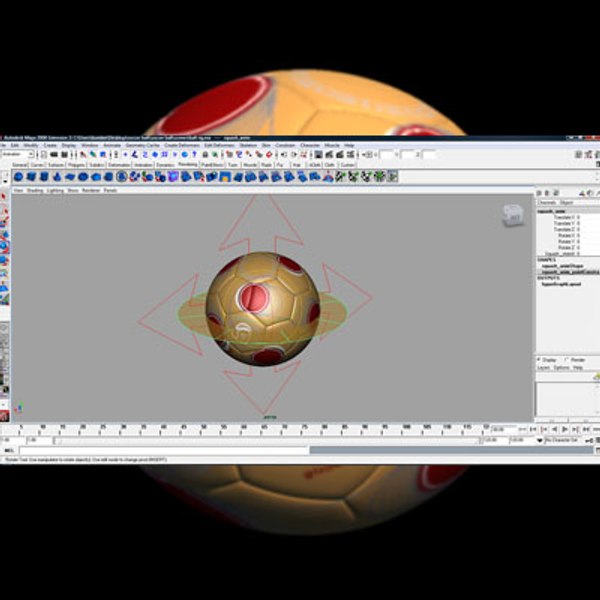Viewport: 600px width, 600px height.
Task: Open Layers menu in layer editor
Action: (543, 367)
